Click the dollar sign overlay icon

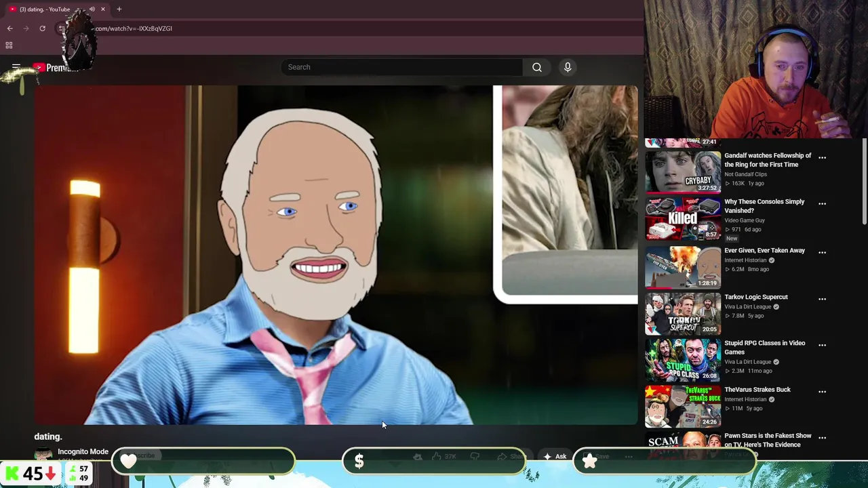pos(359,462)
